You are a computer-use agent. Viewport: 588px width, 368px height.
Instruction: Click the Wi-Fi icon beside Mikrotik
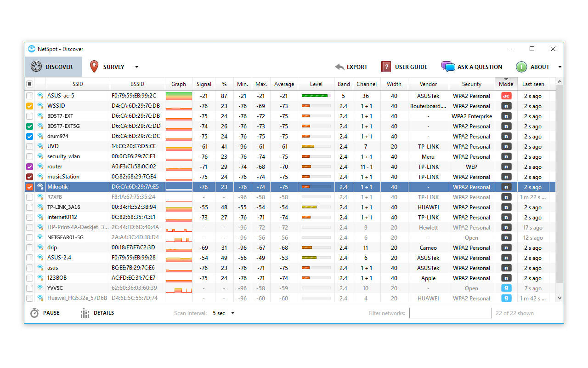40,187
